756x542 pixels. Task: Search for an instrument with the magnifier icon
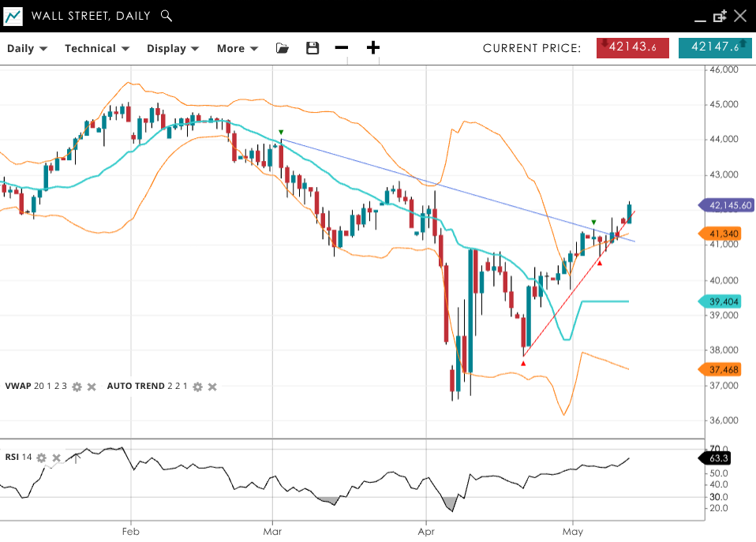pyautogui.click(x=166, y=16)
